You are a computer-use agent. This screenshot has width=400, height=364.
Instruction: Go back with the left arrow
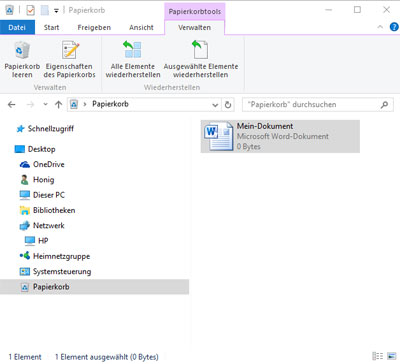click(12, 105)
